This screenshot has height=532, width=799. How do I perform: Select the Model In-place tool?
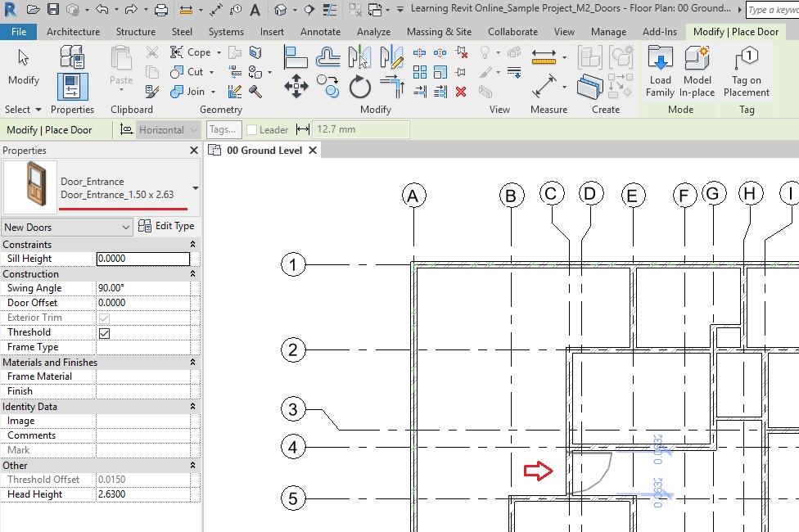(697, 71)
